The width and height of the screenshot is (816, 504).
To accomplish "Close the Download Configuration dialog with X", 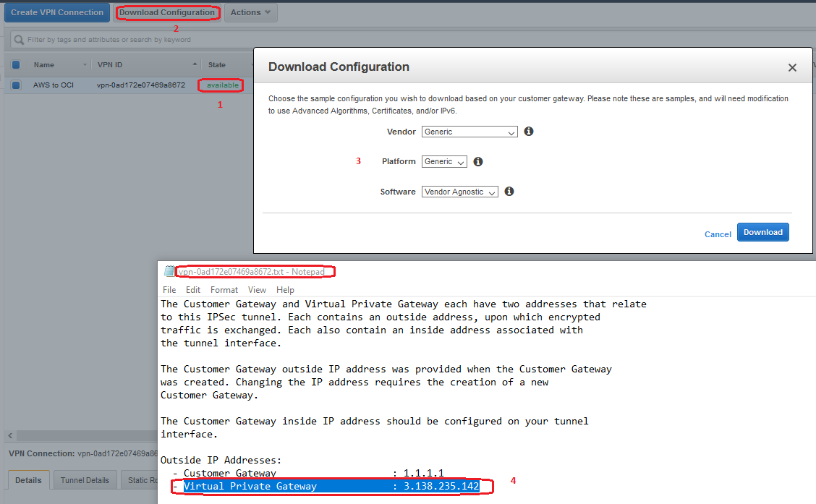I will coord(792,68).
